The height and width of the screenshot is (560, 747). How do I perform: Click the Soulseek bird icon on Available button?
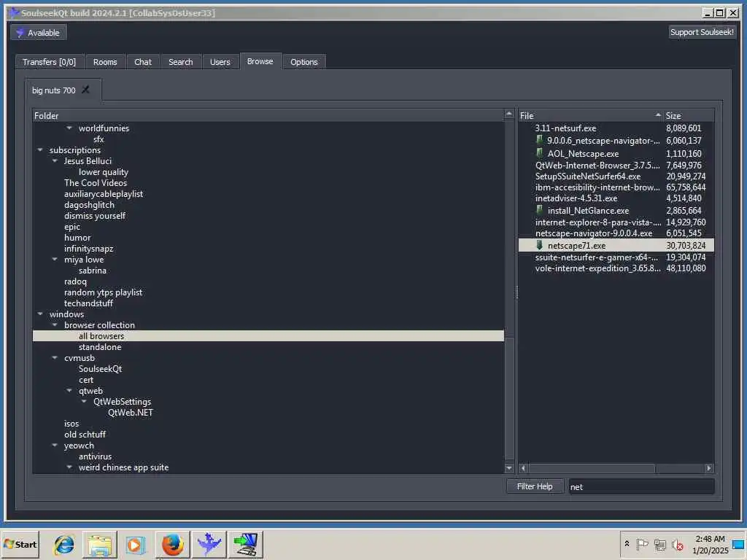20,33
